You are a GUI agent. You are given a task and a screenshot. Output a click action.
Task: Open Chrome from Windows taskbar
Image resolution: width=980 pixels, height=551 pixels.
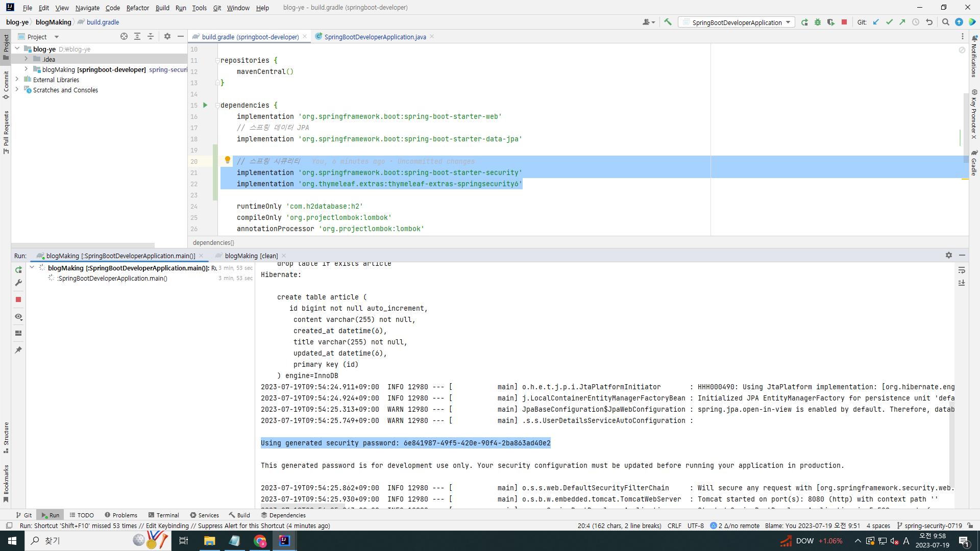[260, 541]
